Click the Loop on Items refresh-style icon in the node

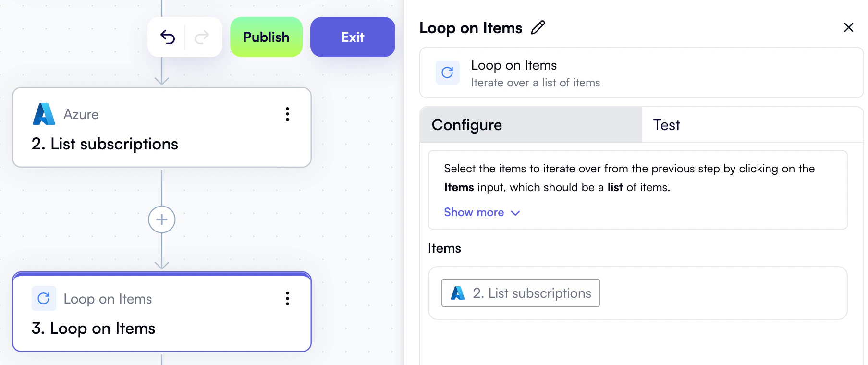(44, 298)
